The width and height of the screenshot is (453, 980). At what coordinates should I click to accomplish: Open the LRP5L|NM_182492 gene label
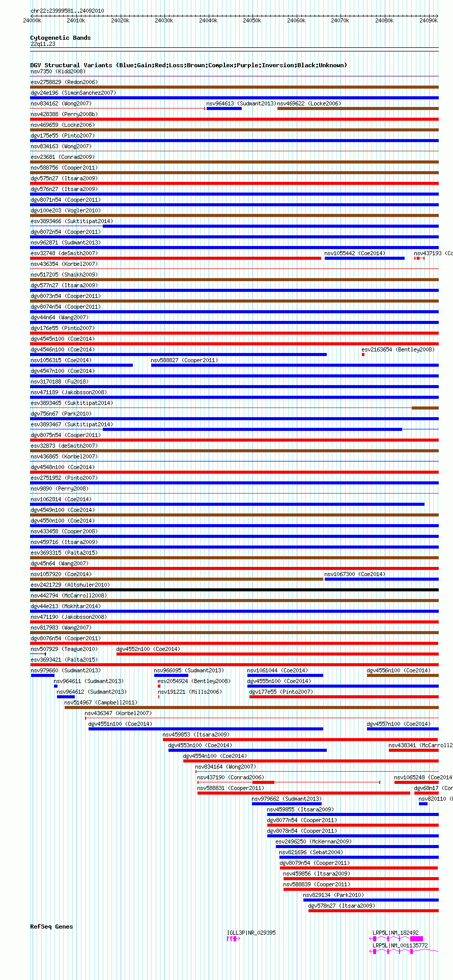point(396,933)
